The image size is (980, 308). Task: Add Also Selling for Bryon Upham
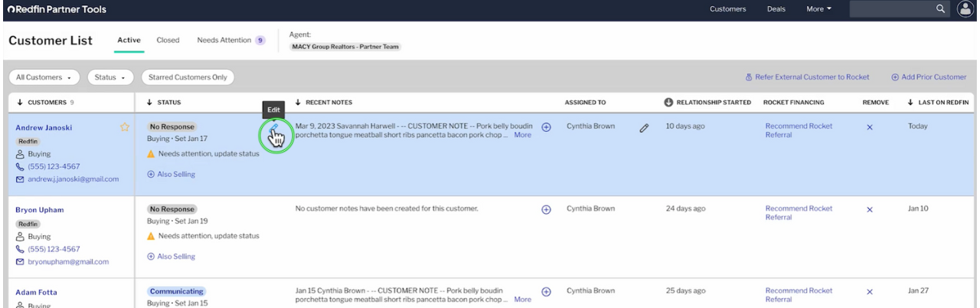click(171, 257)
